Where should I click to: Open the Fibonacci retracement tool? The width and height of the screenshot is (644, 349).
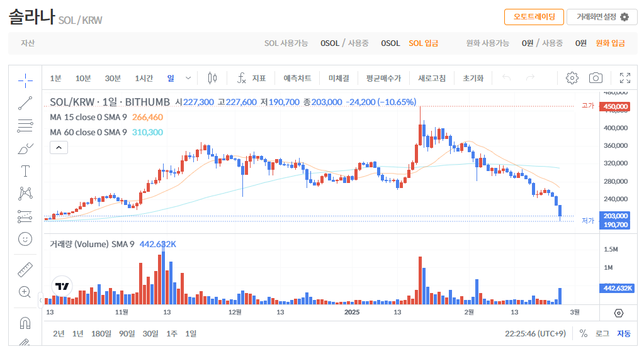25,126
